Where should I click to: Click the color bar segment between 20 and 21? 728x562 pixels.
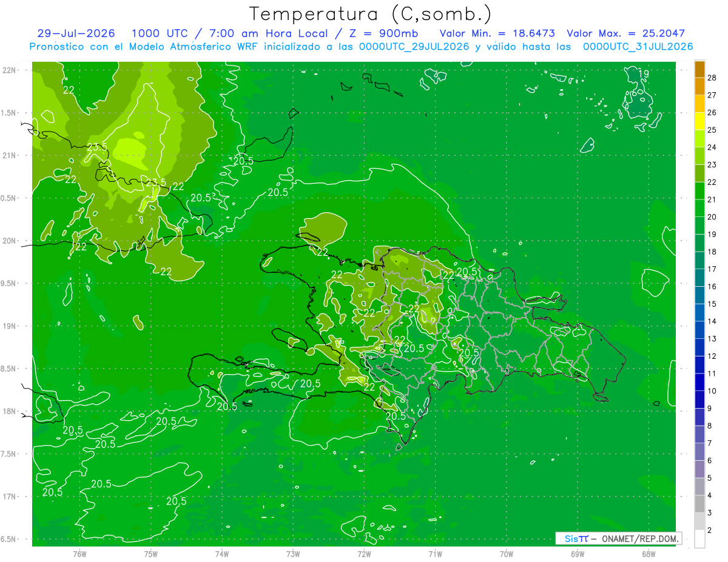(699, 209)
